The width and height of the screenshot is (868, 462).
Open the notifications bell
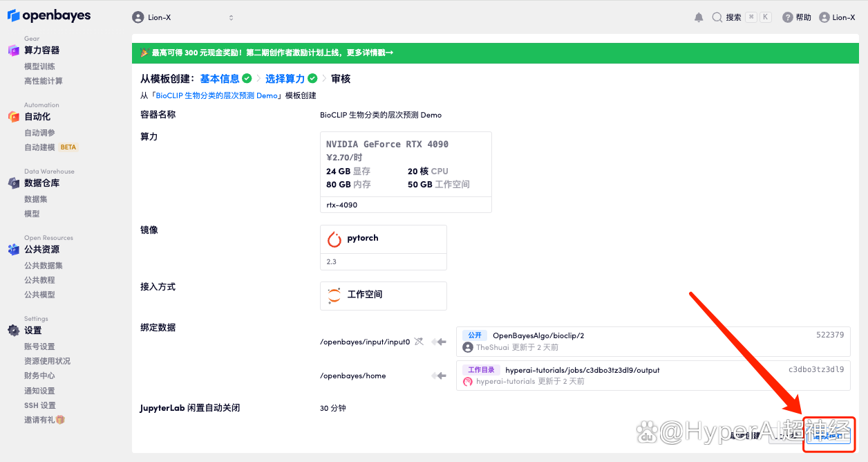(x=699, y=17)
